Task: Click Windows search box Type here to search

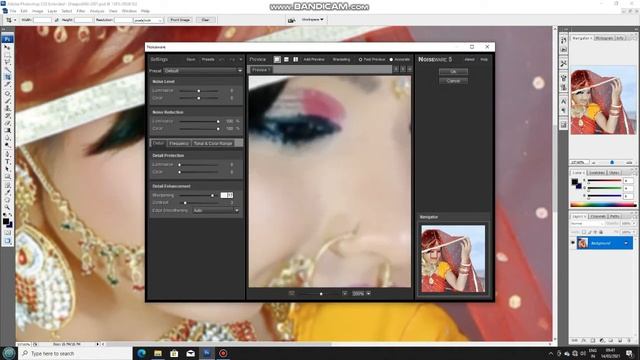Action: 75,353
